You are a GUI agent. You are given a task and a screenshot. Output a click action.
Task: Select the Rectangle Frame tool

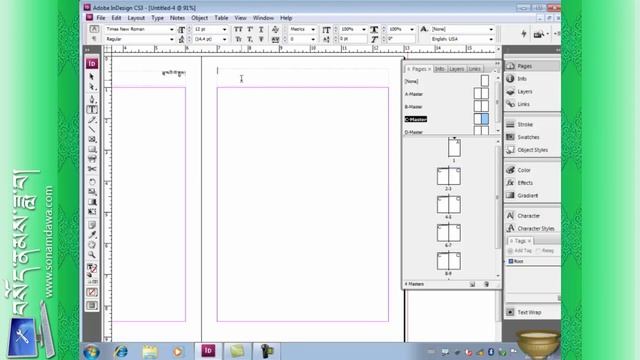click(92, 140)
